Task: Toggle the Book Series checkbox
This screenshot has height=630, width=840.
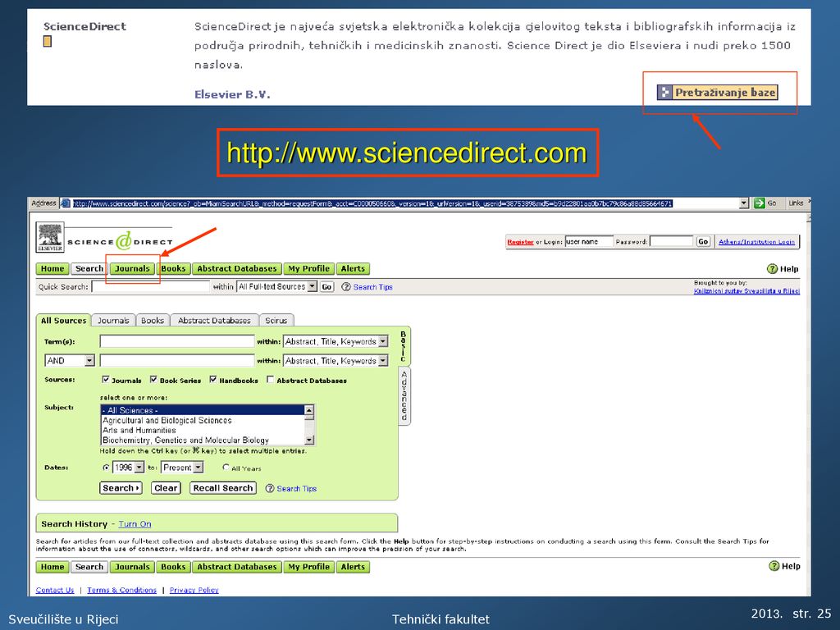Action: 153,379
